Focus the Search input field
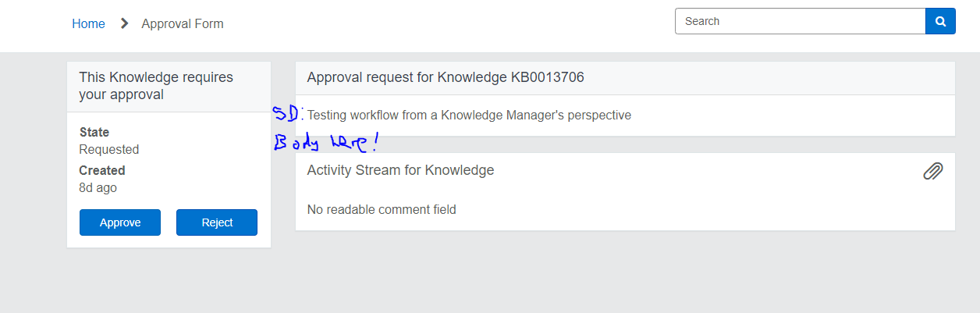This screenshot has height=313, width=980. point(801,21)
